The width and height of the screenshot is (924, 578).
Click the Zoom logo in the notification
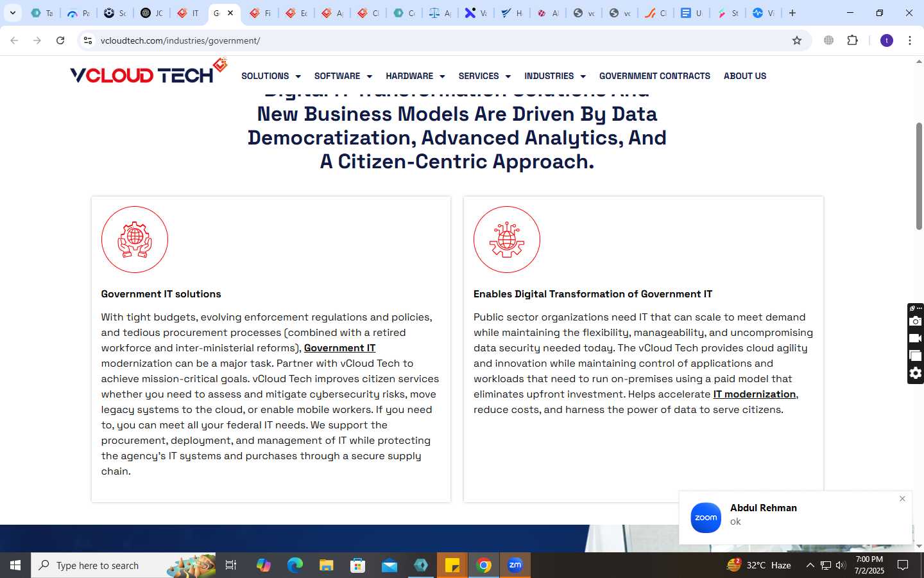(706, 518)
